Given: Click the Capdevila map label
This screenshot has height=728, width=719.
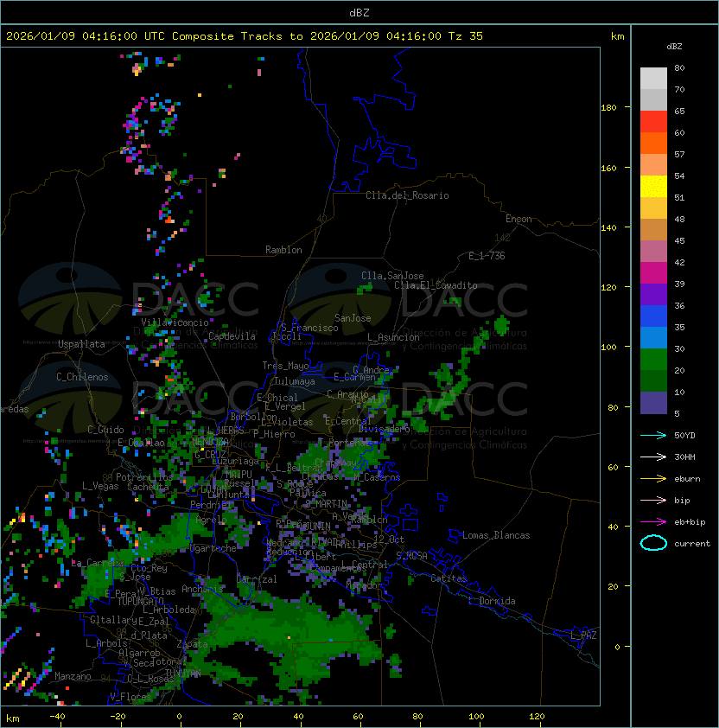Looking at the screenshot, I should tap(232, 336).
